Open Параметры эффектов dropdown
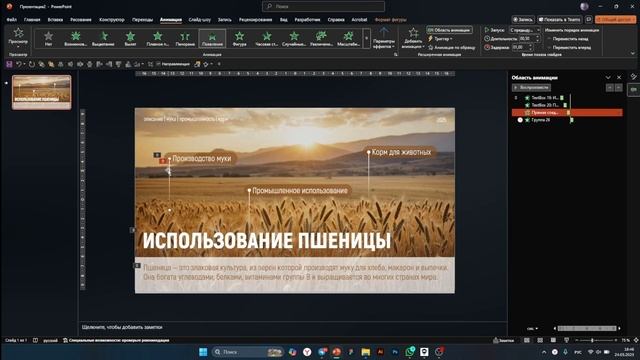The image size is (640, 360). [x=384, y=38]
